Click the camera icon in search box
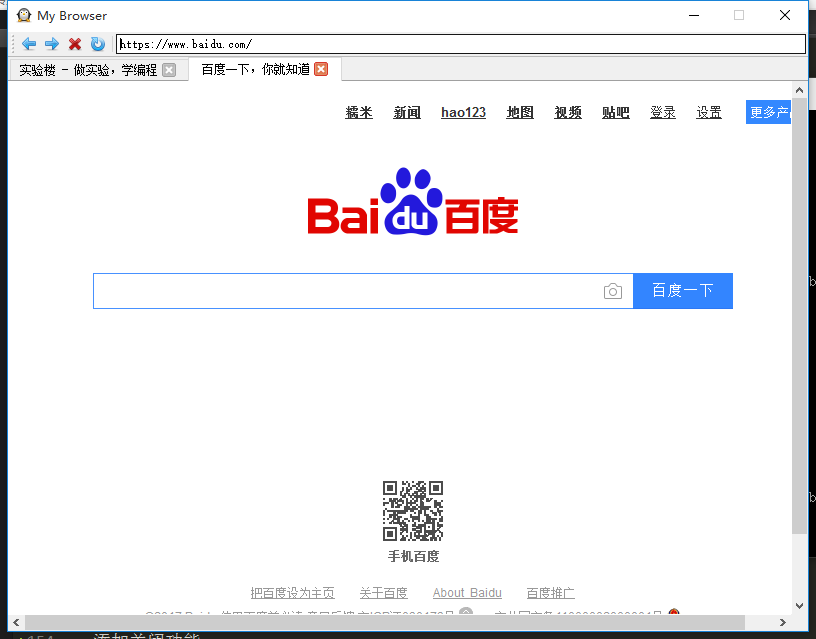816x639 pixels. click(613, 291)
